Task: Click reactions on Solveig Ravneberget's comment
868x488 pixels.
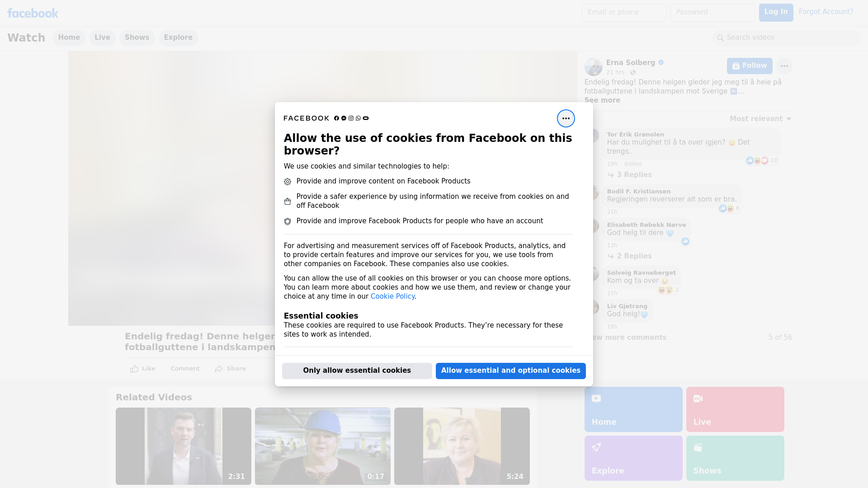Action: 668,290
